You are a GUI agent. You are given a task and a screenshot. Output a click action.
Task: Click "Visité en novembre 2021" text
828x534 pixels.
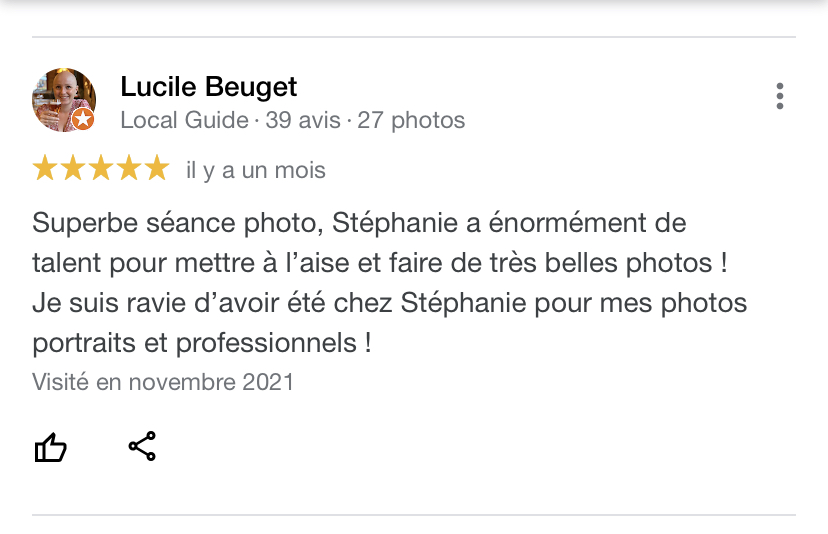pos(163,382)
